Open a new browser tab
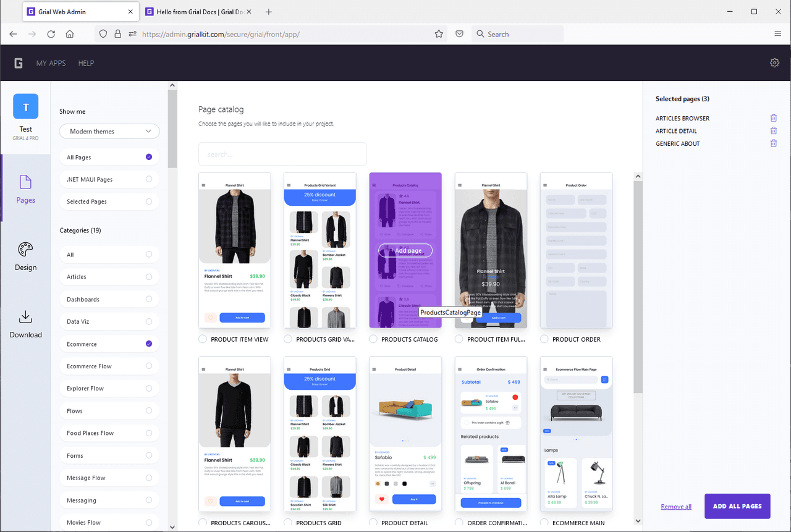Viewport: 791px width, 532px height. [268, 12]
